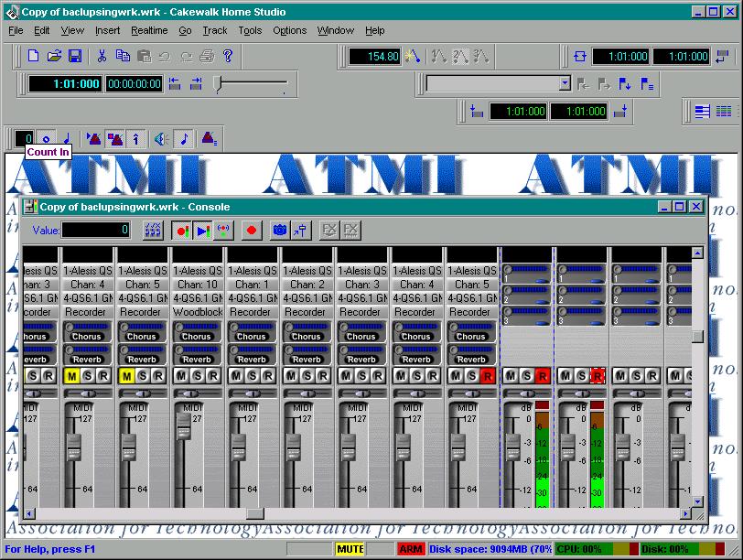
Task: Open the port selector on the Woodblock strip
Action: coord(198,271)
